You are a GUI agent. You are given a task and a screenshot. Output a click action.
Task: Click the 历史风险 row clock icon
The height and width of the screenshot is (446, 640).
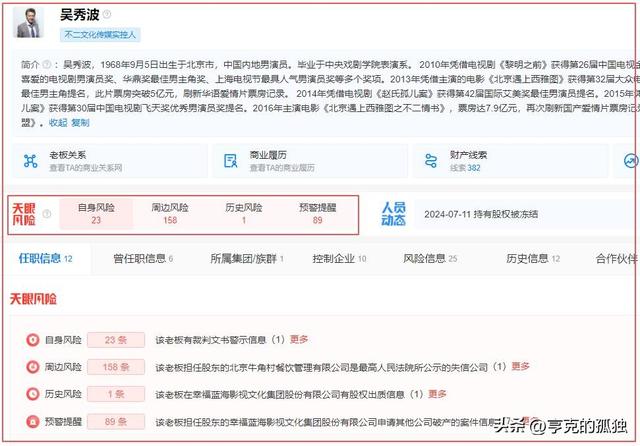click(x=33, y=394)
